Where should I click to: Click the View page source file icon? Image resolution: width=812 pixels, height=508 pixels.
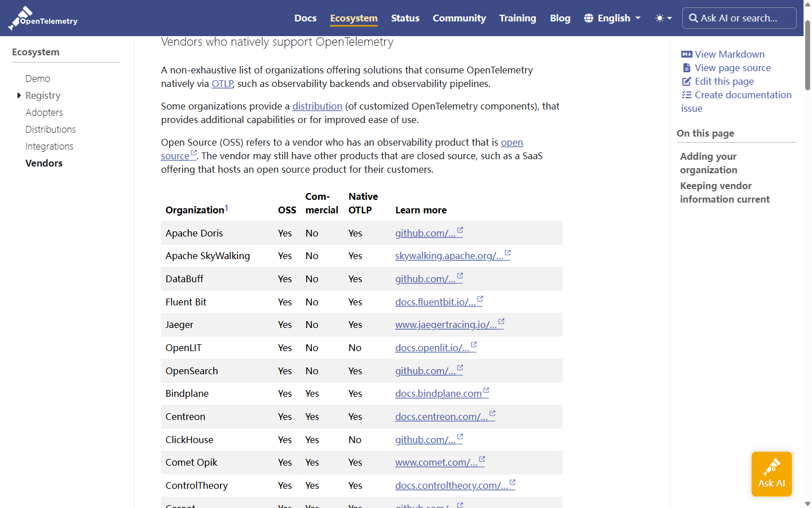point(686,68)
